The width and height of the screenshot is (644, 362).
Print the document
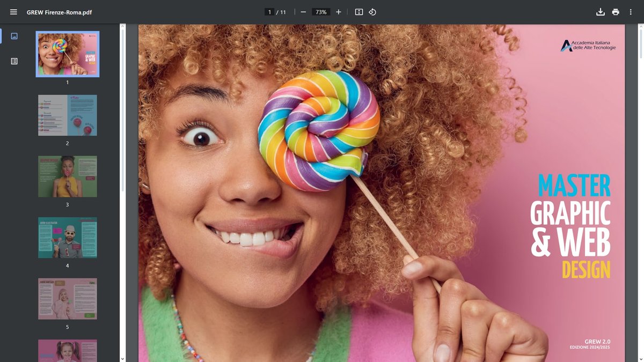(x=616, y=12)
